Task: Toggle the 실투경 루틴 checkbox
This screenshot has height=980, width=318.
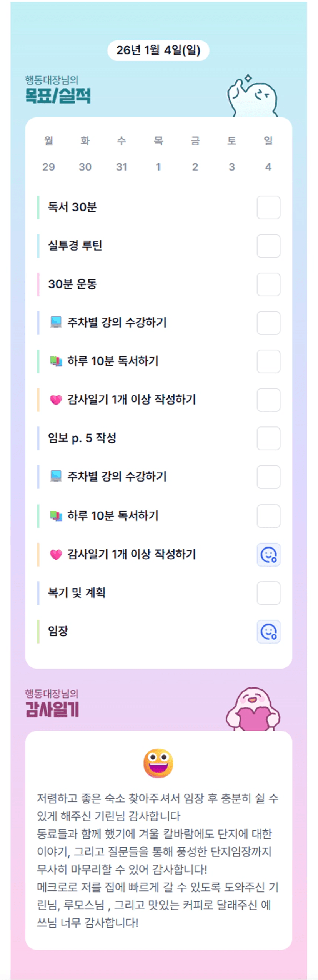Action: coord(268,246)
